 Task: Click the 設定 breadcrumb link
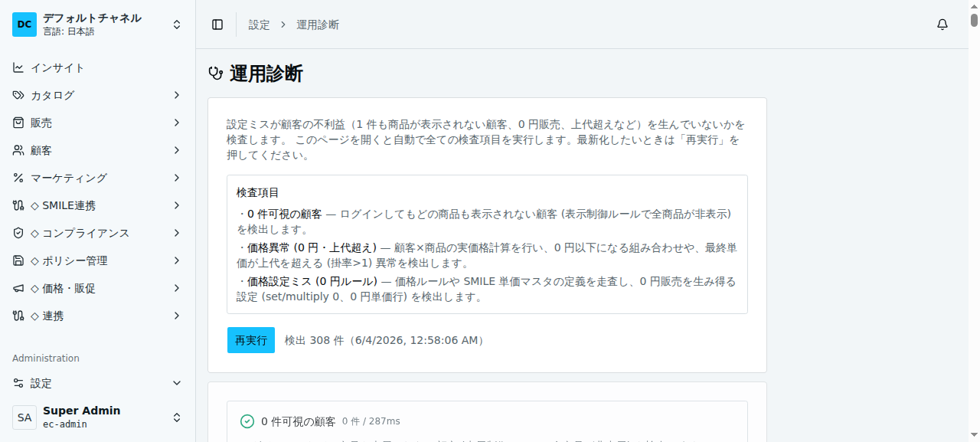point(260,25)
